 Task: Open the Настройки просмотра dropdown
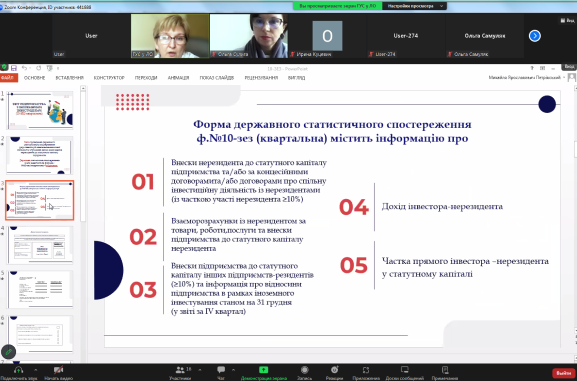pyautogui.click(x=414, y=6)
